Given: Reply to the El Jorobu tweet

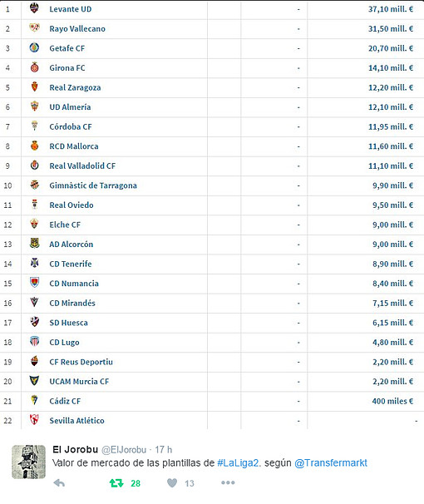Looking at the screenshot, I should (59, 482).
